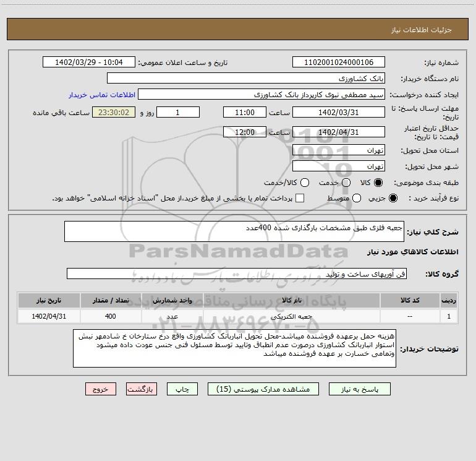Click the گروه کالا field فن آوریهای ساخت

pos(237,274)
